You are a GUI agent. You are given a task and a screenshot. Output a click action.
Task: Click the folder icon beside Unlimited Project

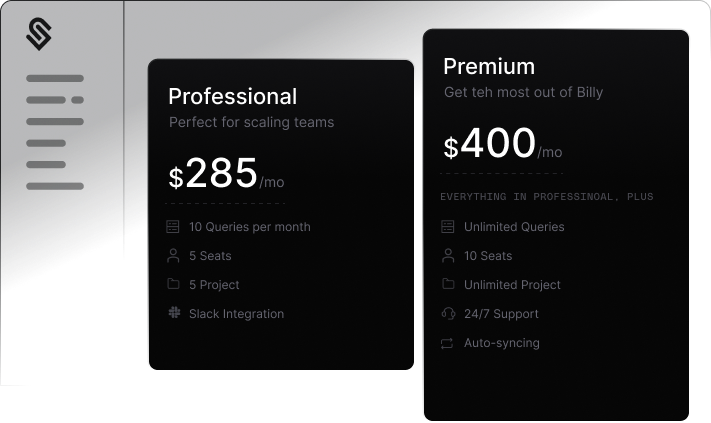point(447,285)
